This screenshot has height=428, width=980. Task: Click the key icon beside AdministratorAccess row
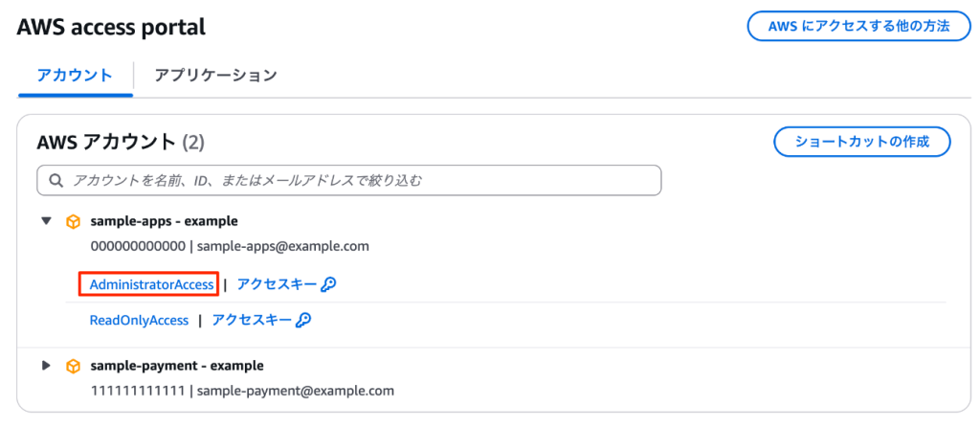pos(328,284)
